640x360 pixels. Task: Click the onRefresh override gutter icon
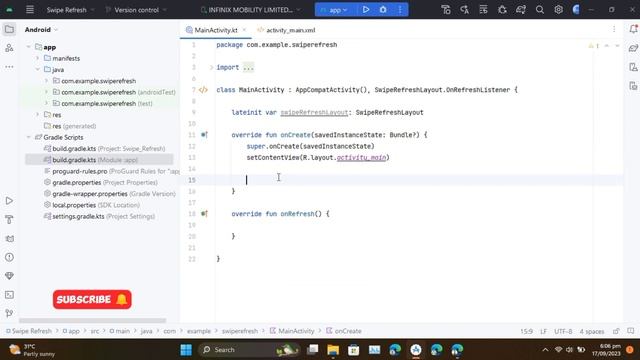click(x=204, y=213)
